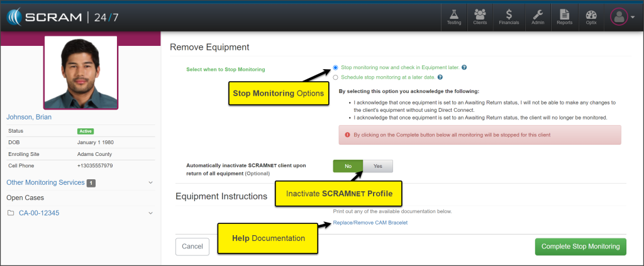644x266 pixels.
Task: Expand Other Monitoring Services section
Action: pos(150,182)
